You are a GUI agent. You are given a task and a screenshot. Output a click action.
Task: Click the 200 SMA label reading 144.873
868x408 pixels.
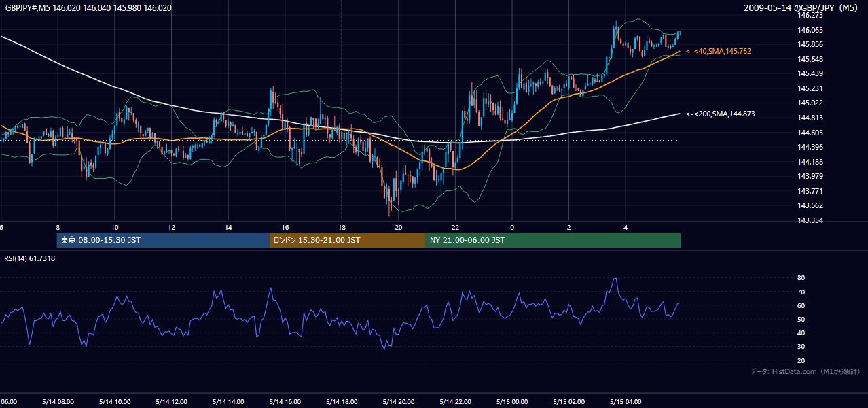tap(721, 114)
